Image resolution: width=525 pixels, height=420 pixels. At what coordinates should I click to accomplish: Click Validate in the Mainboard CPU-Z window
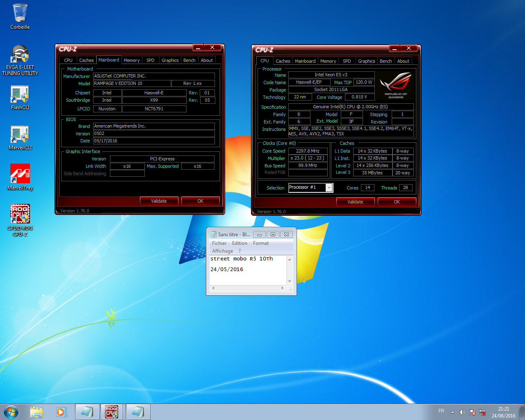click(x=159, y=201)
